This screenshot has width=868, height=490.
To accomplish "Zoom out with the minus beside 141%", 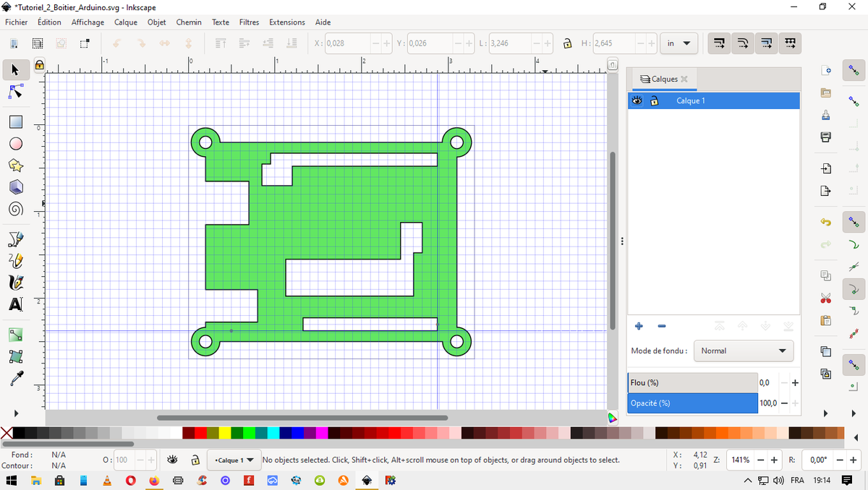I will pos(761,460).
